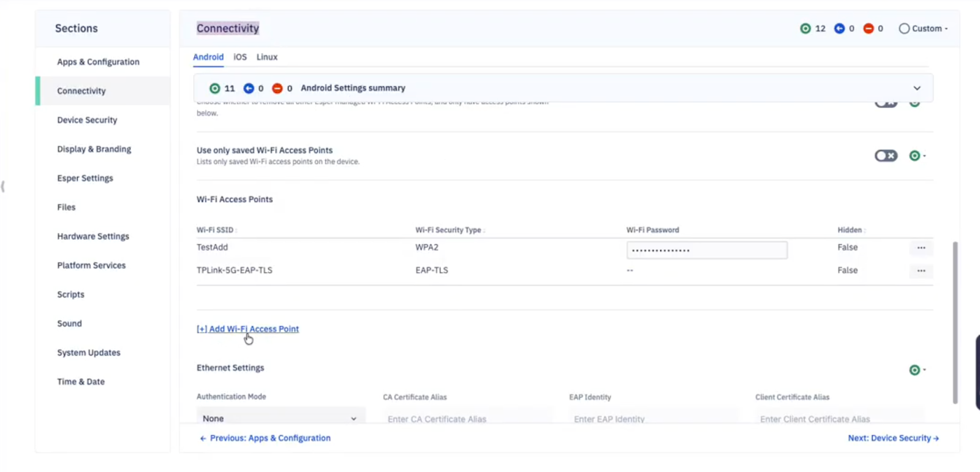The height and width of the screenshot is (472, 980).
Task: Click the Add Wi-Fi Access Point link
Action: [248, 329]
